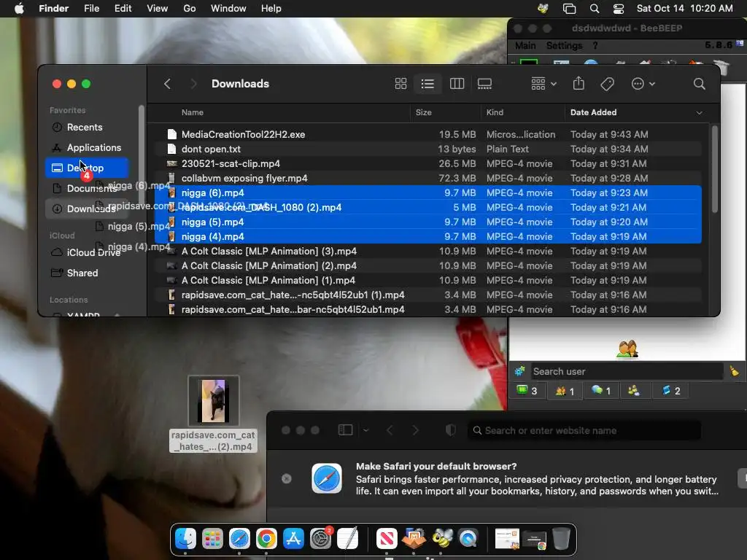747x560 pixels.
Task: Open the More actions ellipsis menu
Action: point(643,84)
